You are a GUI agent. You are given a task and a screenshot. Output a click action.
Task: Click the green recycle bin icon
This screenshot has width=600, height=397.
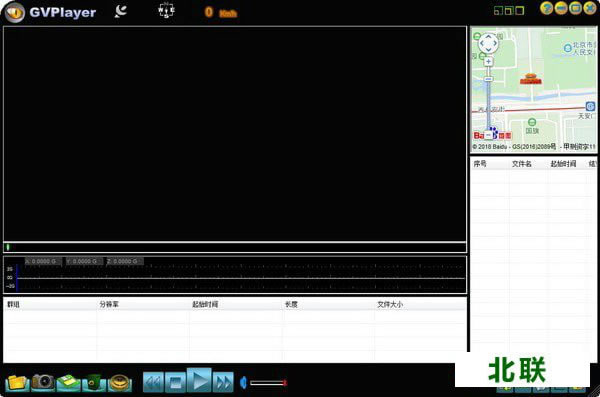click(94, 382)
